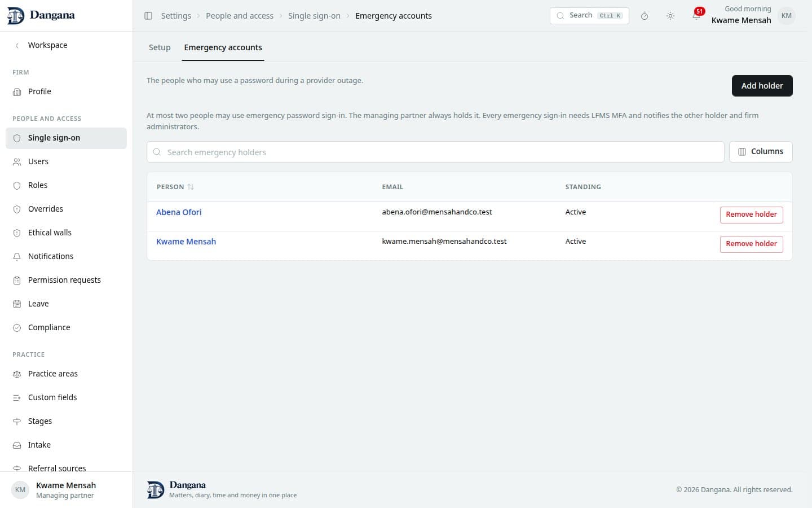Open Notifications settings in sidebar
The image size is (812, 508).
click(66, 256)
